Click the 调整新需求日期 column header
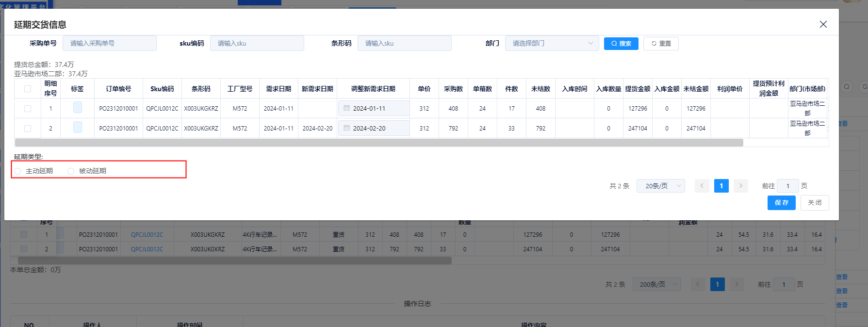Screen dimensions: 868x327 tap(373, 89)
